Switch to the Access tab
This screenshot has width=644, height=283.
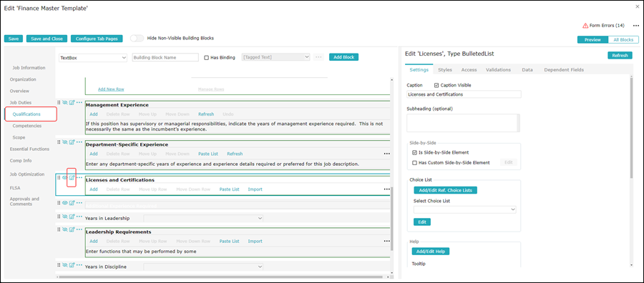point(469,70)
